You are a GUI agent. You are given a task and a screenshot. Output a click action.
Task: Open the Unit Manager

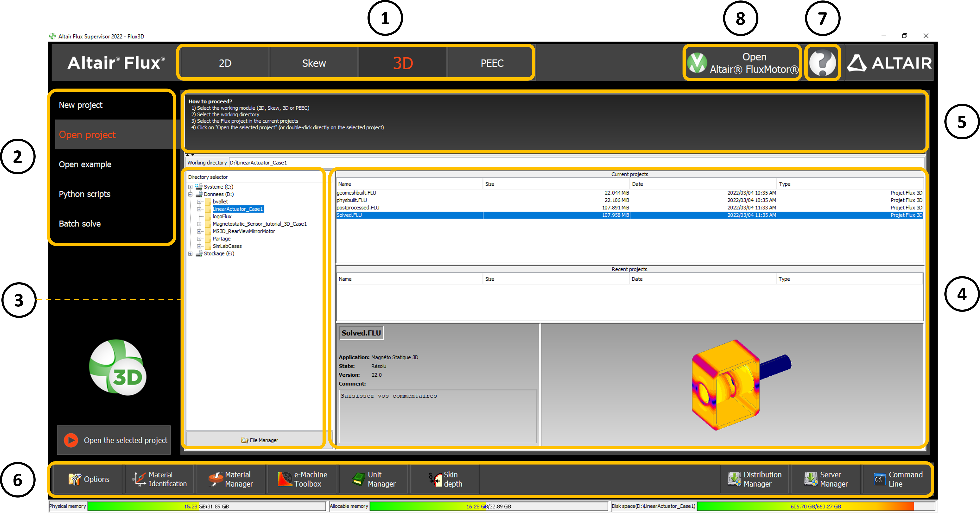(374, 479)
